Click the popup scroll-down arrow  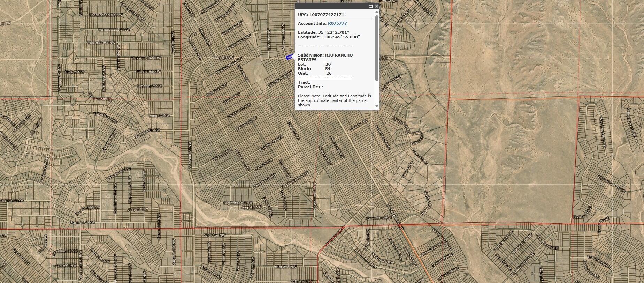377,106
